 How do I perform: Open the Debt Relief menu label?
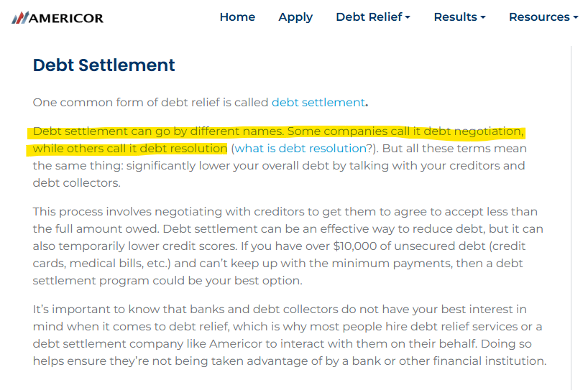[x=369, y=17]
